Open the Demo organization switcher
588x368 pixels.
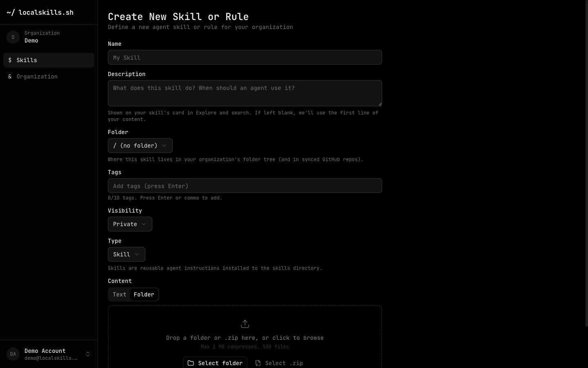coord(49,37)
